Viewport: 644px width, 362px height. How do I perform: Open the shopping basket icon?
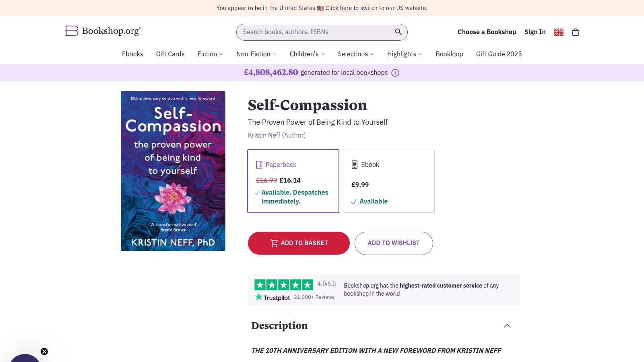tap(576, 32)
